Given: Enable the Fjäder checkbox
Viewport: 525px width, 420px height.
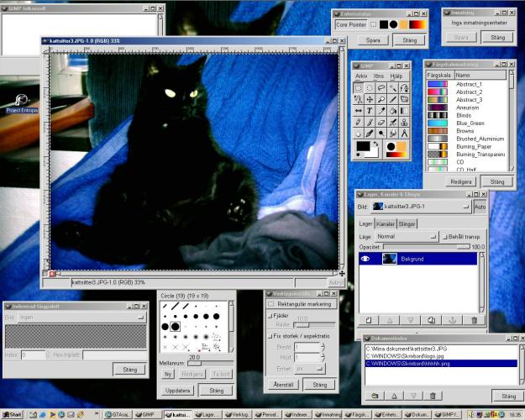Looking at the screenshot, I should tap(270, 314).
